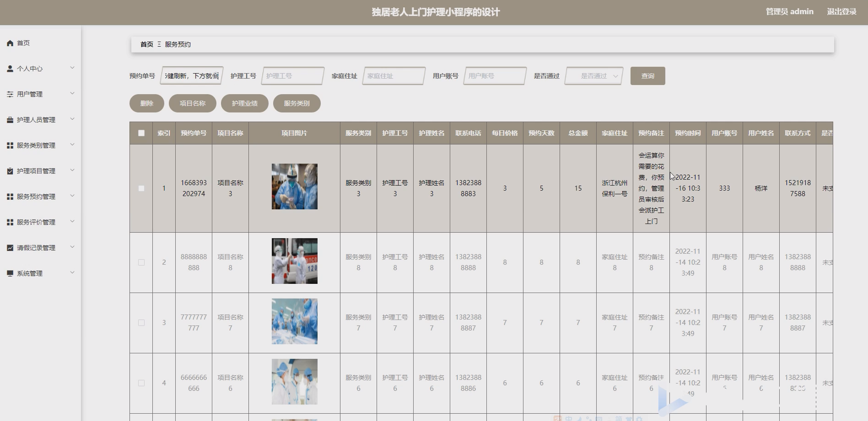Click the briefcase icon for 护理人员管理

pos(10,120)
